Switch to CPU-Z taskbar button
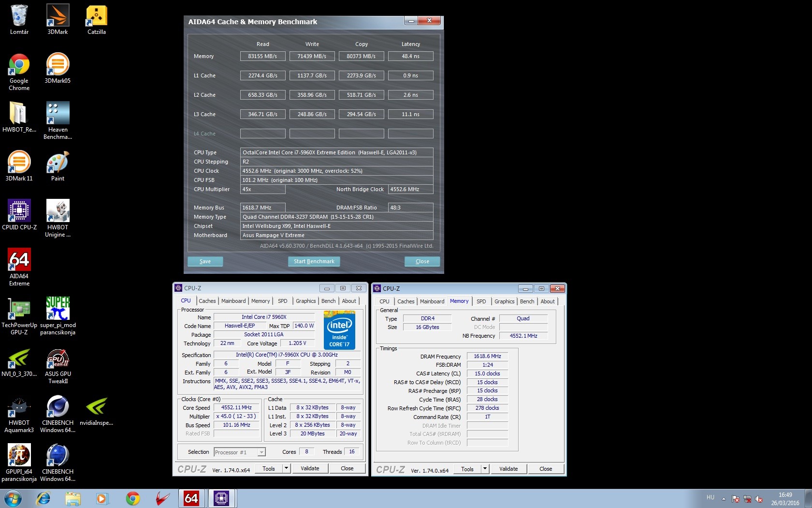Screen dimensions: 812x508 tap(221, 498)
